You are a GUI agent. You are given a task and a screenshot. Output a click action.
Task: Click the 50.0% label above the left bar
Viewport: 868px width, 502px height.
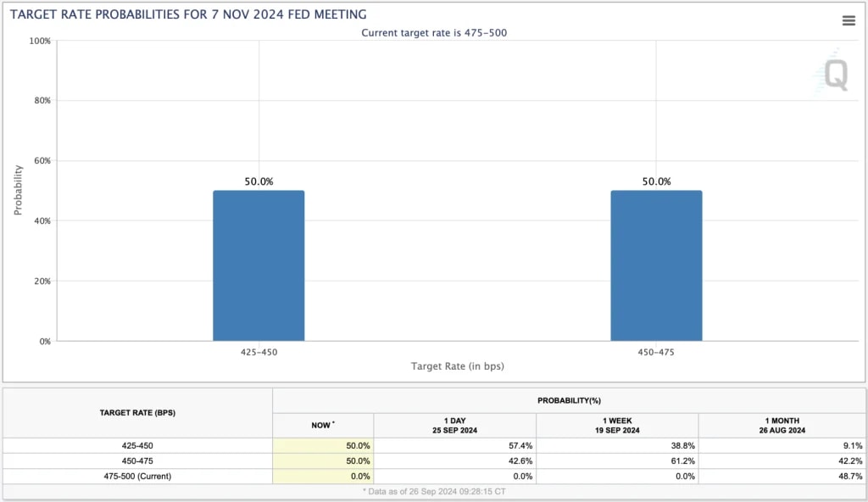pyautogui.click(x=259, y=181)
